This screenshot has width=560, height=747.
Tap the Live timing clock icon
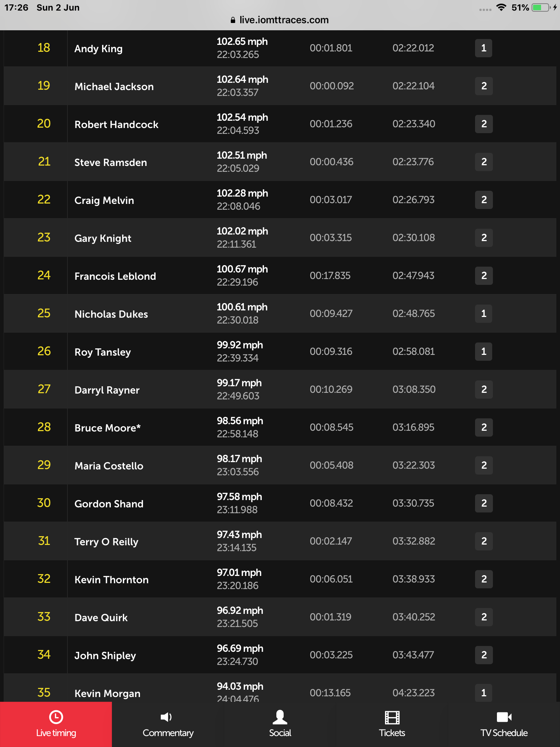(56, 717)
